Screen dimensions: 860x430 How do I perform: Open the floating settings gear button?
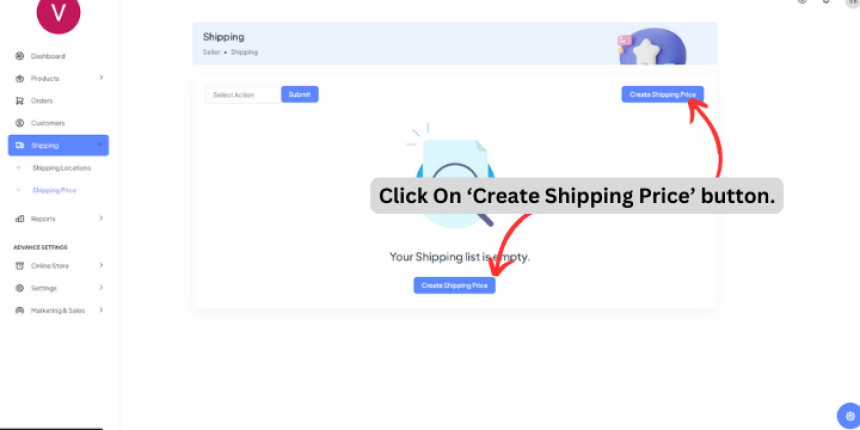850,416
